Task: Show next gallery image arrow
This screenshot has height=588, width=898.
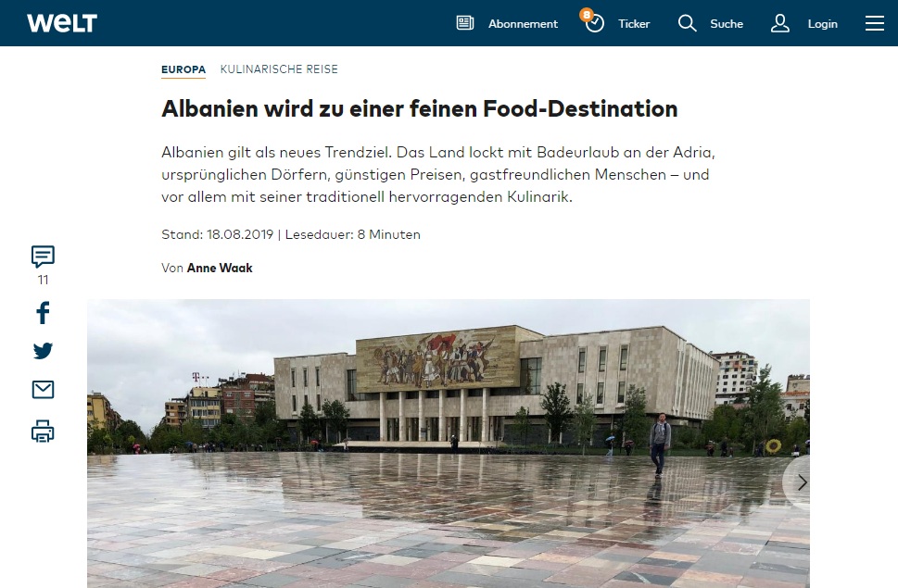Action: (802, 482)
